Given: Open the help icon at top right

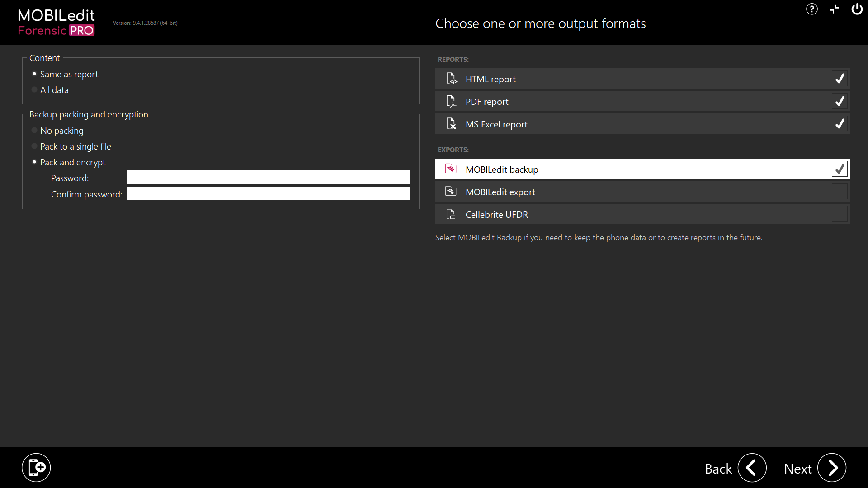Looking at the screenshot, I should pyautogui.click(x=811, y=9).
